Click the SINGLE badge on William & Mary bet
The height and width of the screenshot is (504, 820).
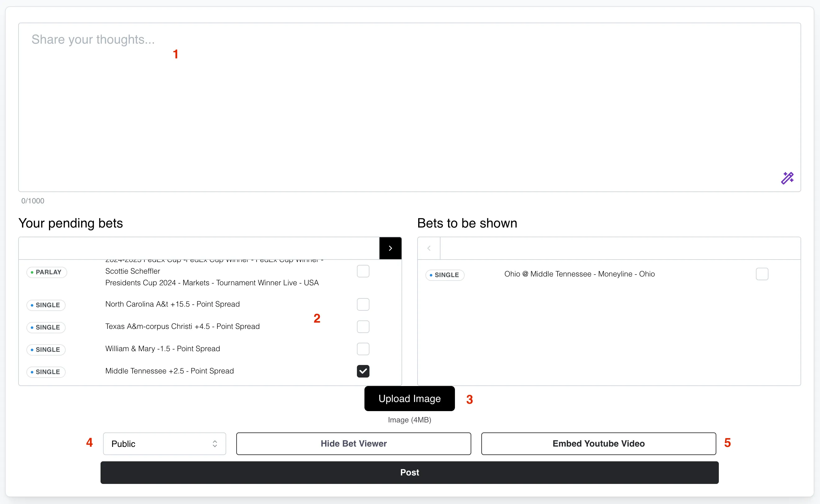coord(46,349)
